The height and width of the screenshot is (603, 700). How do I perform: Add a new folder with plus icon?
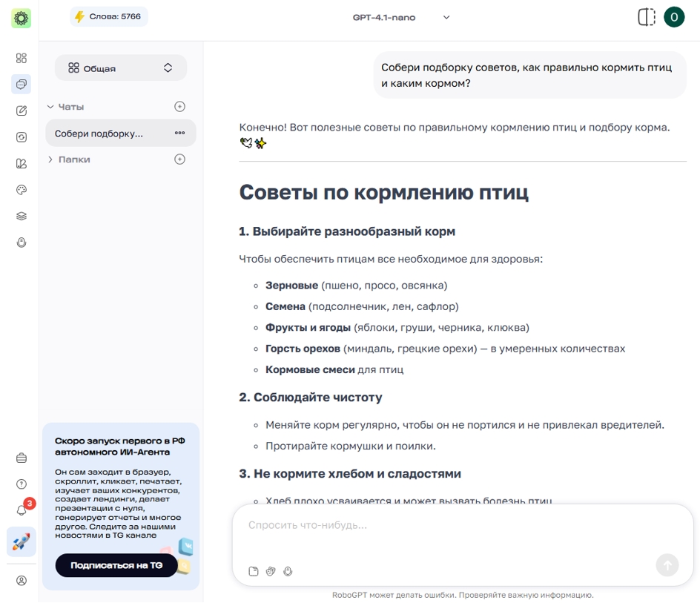tap(179, 159)
